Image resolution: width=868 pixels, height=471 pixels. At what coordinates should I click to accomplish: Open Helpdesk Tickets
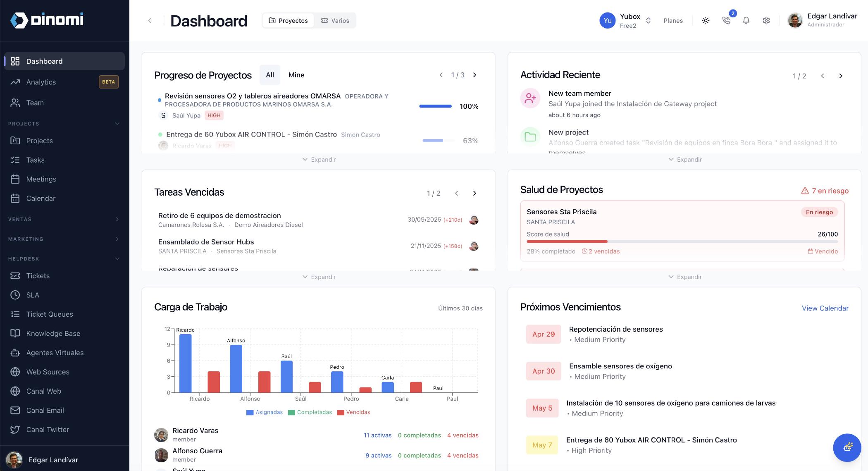pos(64,276)
